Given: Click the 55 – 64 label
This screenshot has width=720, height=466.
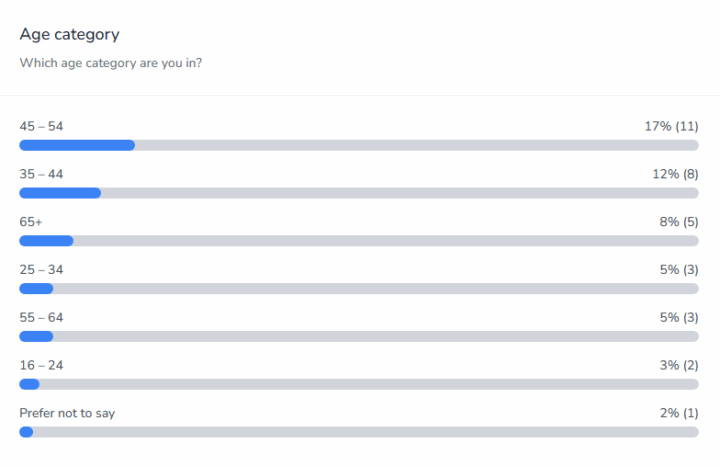Looking at the screenshot, I should pyautogui.click(x=41, y=317).
